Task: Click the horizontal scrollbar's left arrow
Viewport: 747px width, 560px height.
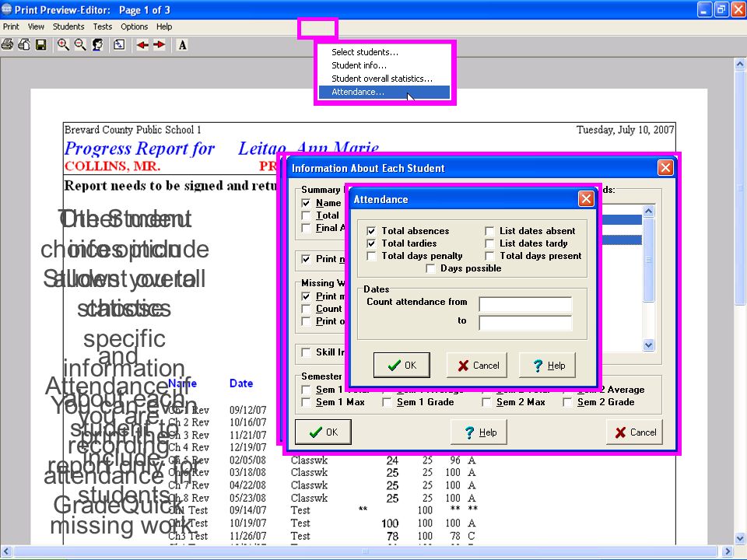Action: tap(5, 552)
